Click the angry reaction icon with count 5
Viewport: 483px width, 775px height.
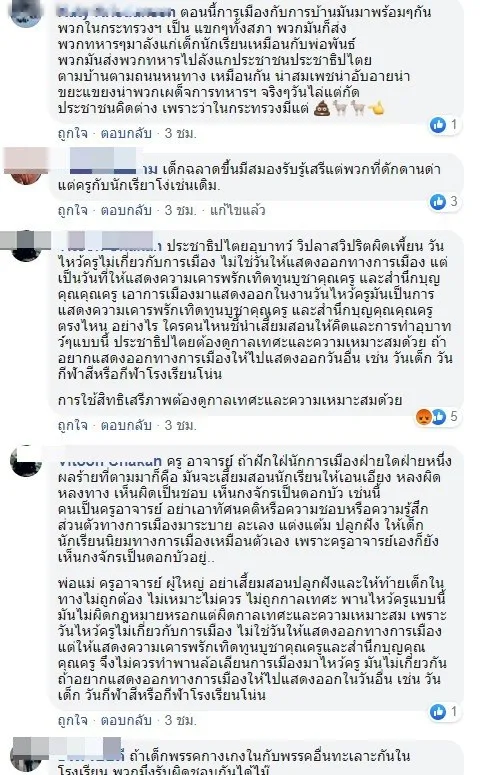pyautogui.click(x=424, y=417)
